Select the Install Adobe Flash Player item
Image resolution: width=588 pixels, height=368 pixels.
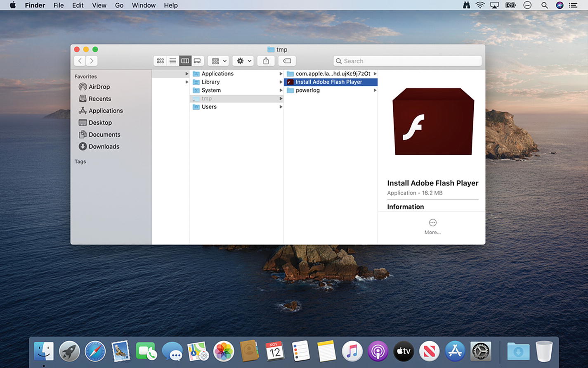coord(331,82)
